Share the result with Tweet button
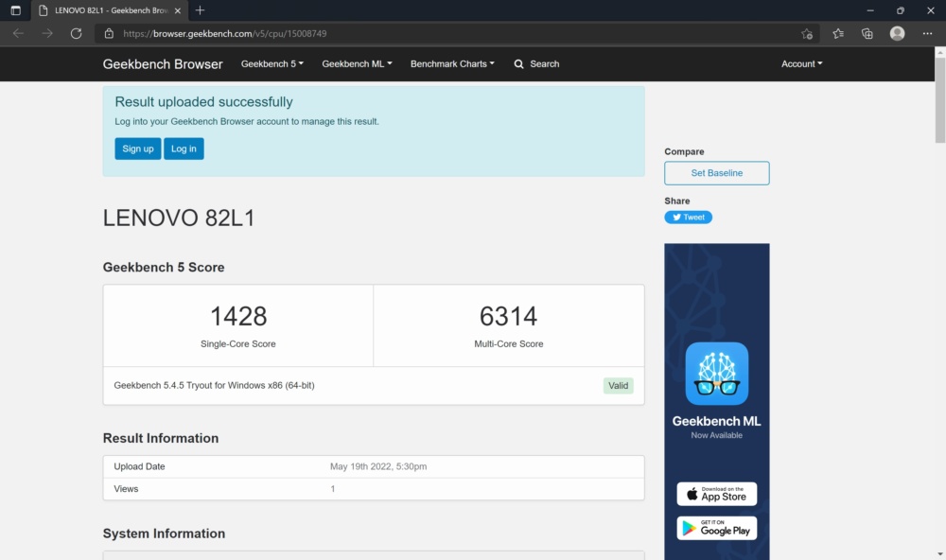946x560 pixels. coord(689,218)
